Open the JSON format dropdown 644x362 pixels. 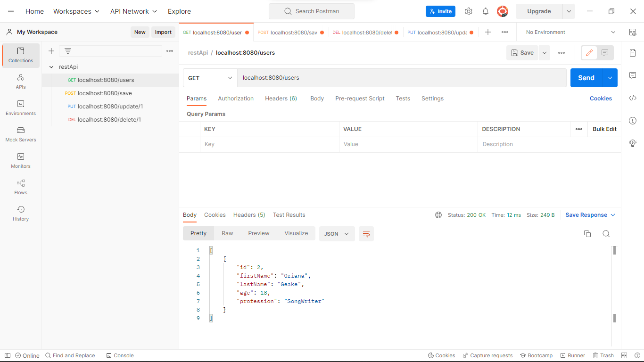[337, 234]
